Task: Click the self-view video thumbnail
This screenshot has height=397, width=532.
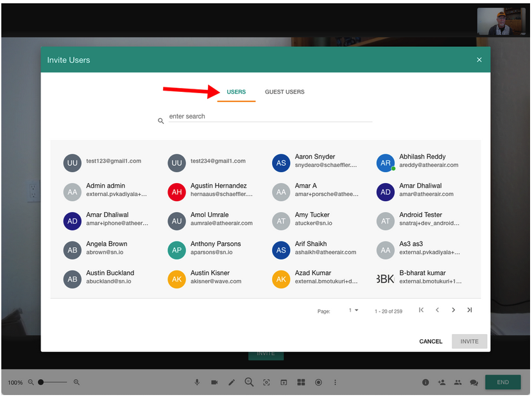Action: [501, 21]
